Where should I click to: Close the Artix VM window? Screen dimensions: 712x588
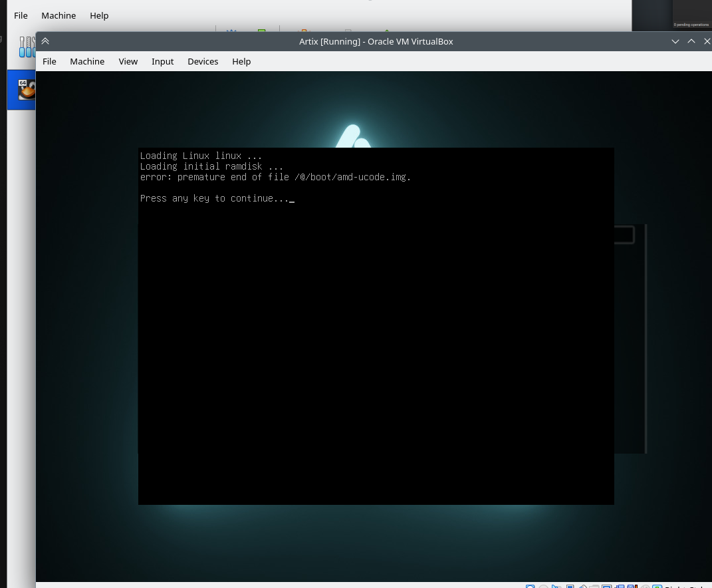tap(707, 41)
